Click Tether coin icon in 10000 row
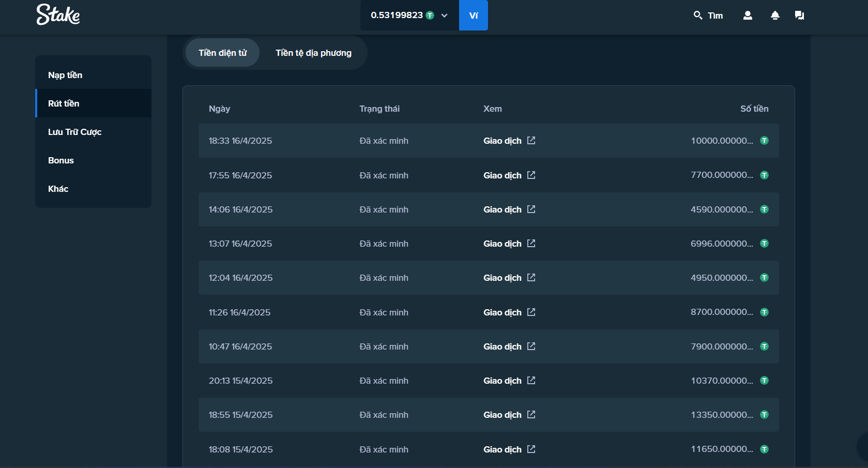 [x=764, y=141]
